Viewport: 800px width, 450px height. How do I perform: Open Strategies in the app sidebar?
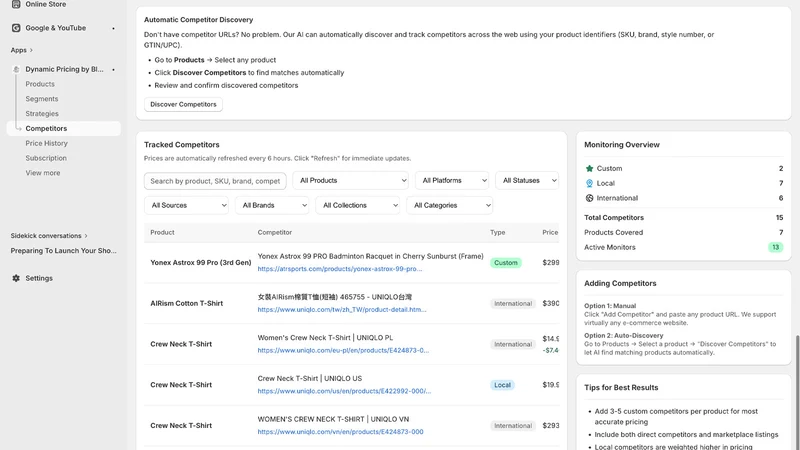pos(42,114)
